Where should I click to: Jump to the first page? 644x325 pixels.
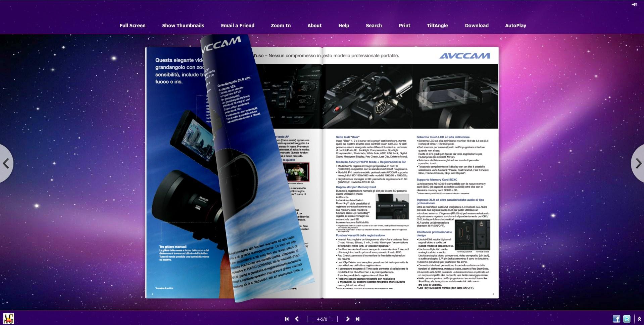click(287, 319)
